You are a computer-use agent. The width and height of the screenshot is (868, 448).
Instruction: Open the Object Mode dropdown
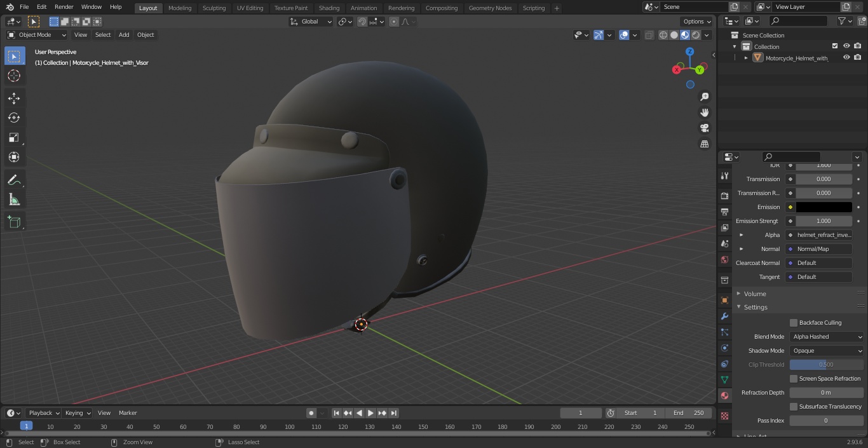point(36,35)
